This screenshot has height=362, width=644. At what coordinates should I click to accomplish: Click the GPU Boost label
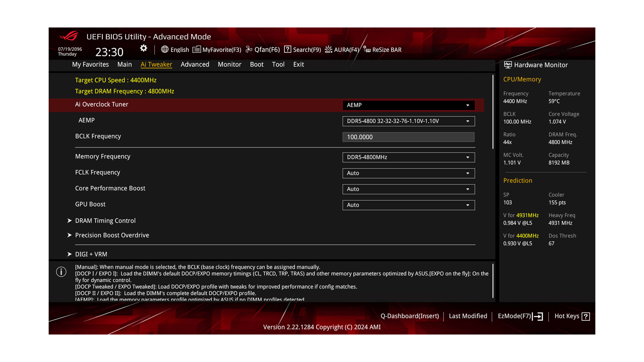pos(90,204)
